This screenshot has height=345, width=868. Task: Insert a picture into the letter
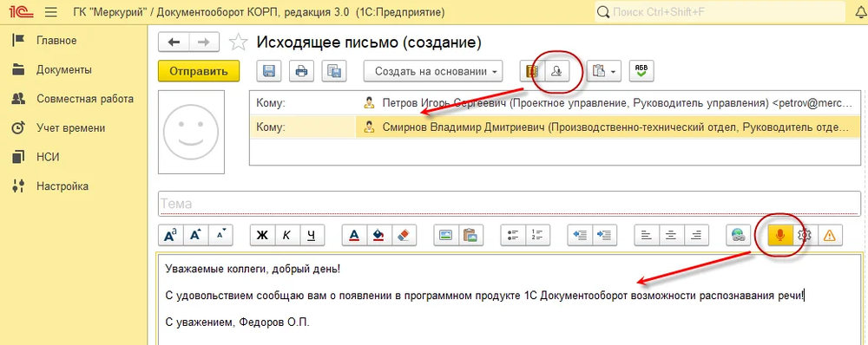point(445,235)
